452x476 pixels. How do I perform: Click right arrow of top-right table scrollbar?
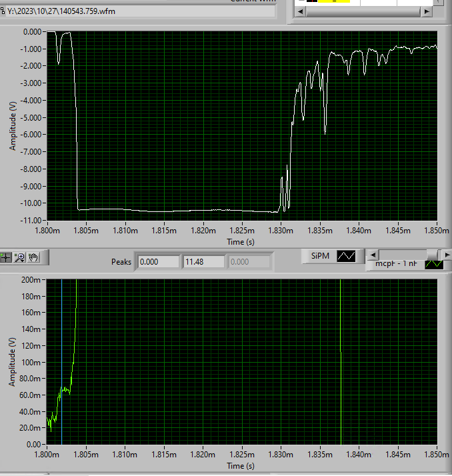click(427, 11)
